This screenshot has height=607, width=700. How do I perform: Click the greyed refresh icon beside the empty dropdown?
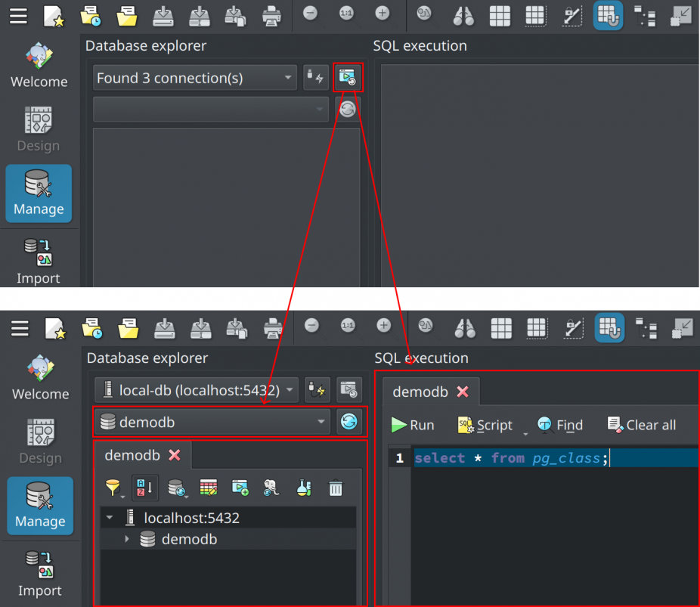click(347, 109)
